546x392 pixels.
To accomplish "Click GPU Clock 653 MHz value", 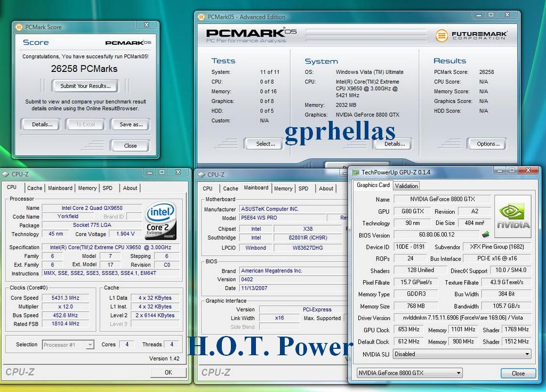I will tap(408, 329).
